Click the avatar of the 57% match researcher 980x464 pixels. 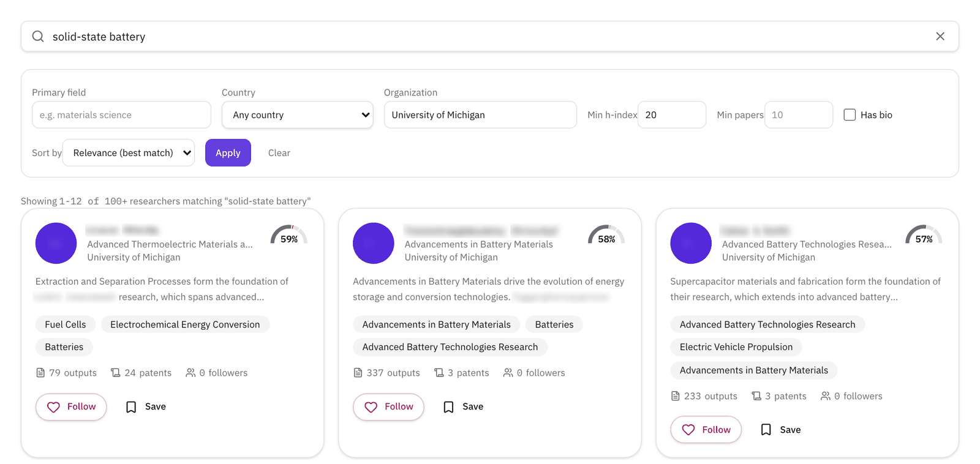point(691,243)
